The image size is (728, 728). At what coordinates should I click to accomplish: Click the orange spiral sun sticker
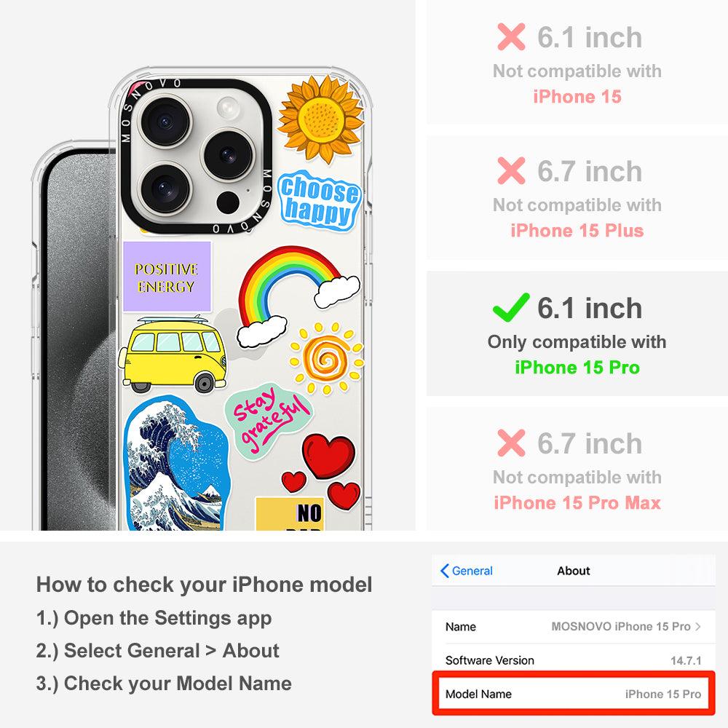(326, 359)
